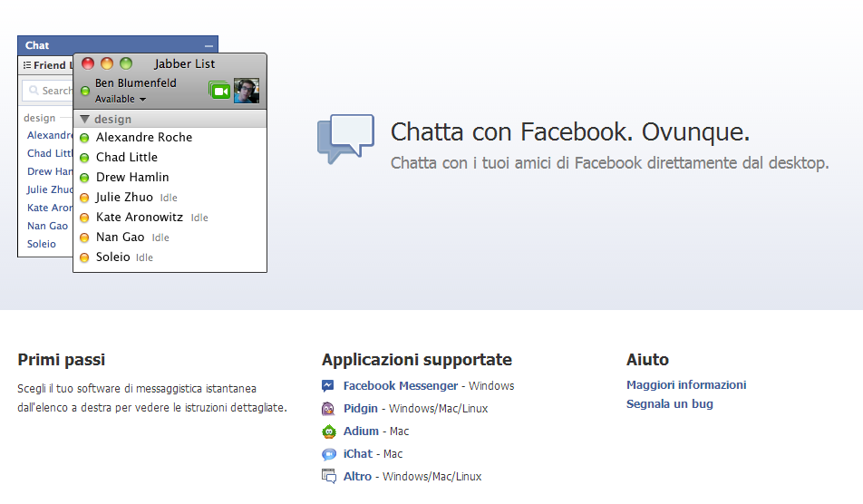Viewport: 863px width, 504px height.
Task: Click the iChat speech bubble icon
Action: click(328, 454)
